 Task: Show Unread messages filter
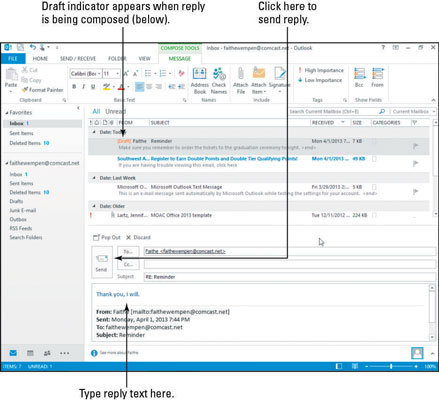click(x=116, y=111)
